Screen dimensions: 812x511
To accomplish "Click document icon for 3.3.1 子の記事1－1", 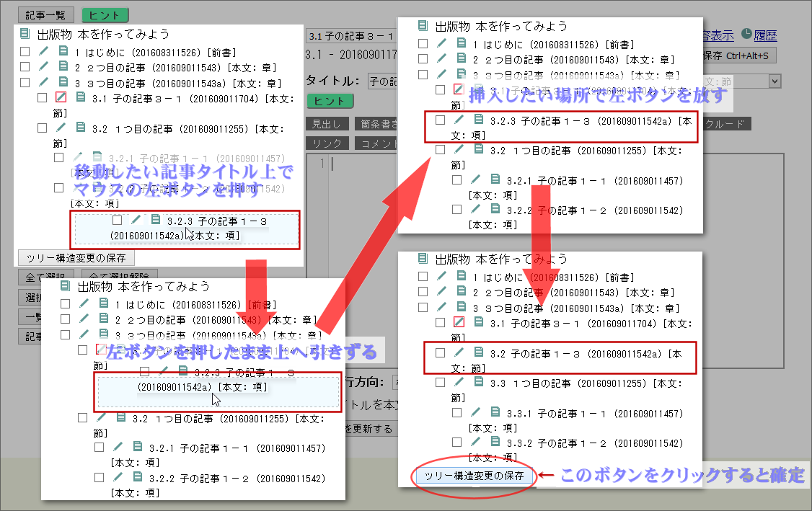I will (x=495, y=412).
